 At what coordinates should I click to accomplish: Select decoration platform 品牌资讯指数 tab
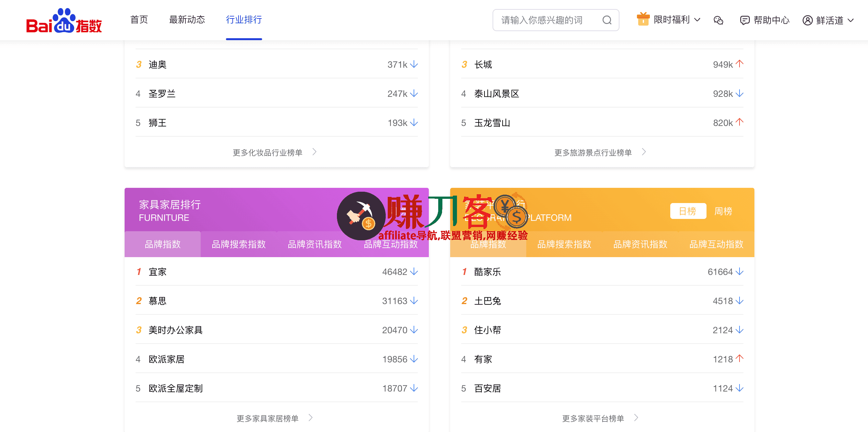[x=640, y=244]
